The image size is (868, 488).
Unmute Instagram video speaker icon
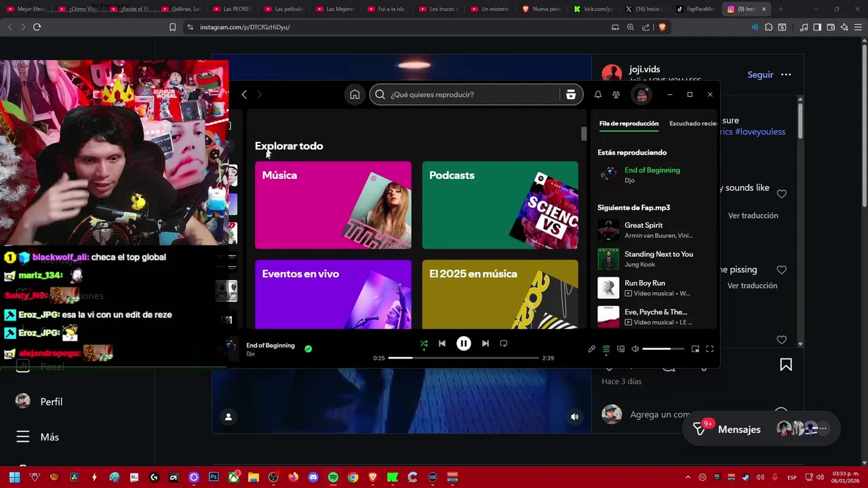pos(574,417)
